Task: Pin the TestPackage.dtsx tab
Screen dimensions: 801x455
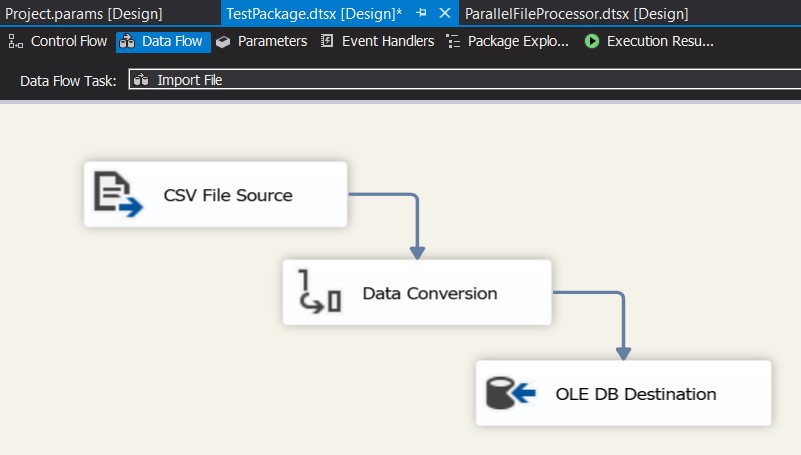Action: [422, 14]
